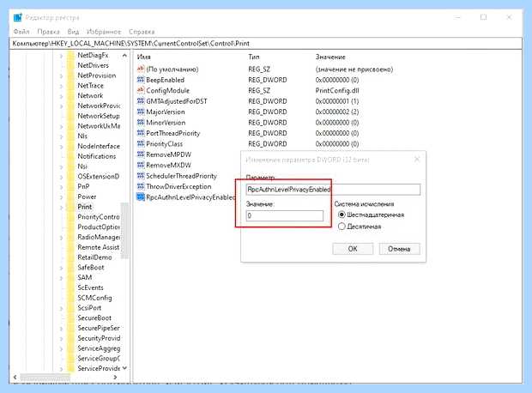Viewport: 532px width, 393px height.
Task: Click the PortThreadPriority DWORD icon
Action: (x=141, y=133)
